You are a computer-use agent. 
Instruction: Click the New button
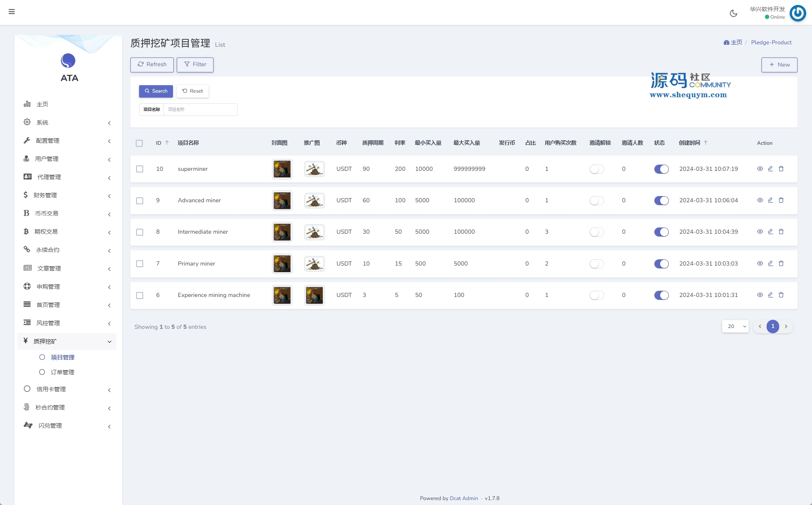tap(779, 65)
